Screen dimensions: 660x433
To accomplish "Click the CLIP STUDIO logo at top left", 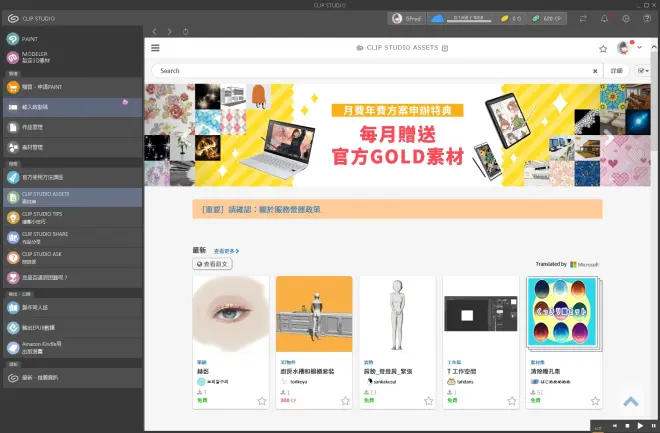I will 31,19.
